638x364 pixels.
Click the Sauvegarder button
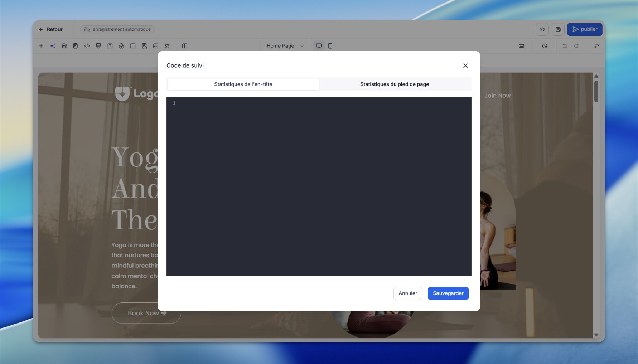click(x=448, y=293)
